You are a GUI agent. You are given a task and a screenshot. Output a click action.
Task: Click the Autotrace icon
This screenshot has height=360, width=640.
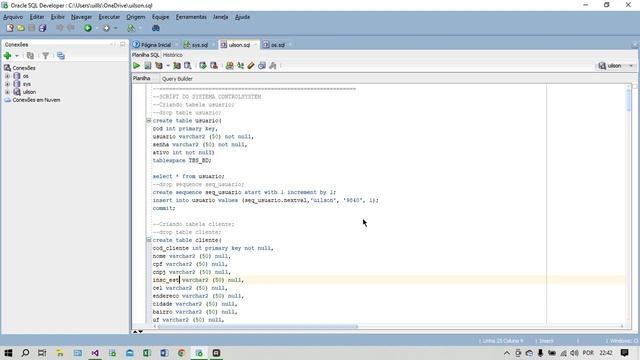(x=177, y=66)
